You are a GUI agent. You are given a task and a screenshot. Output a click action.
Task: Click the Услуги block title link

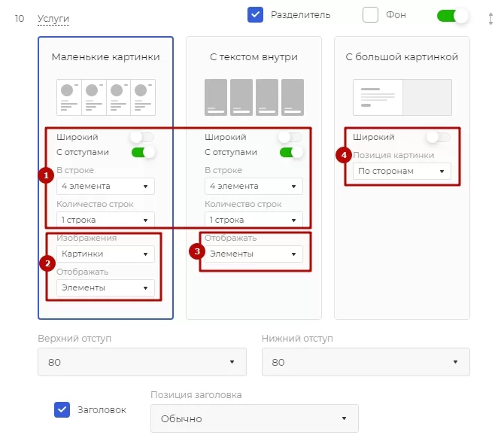coord(53,19)
